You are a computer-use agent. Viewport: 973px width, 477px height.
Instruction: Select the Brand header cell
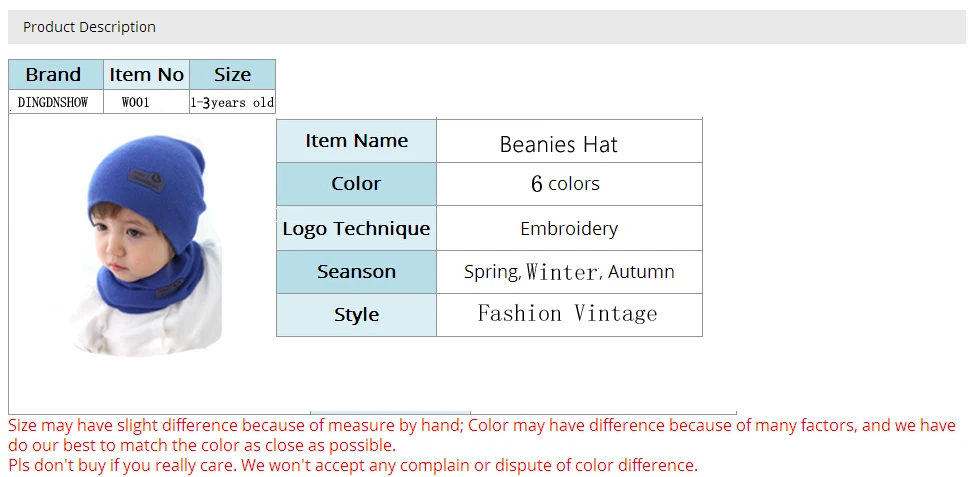click(x=56, y=74)
